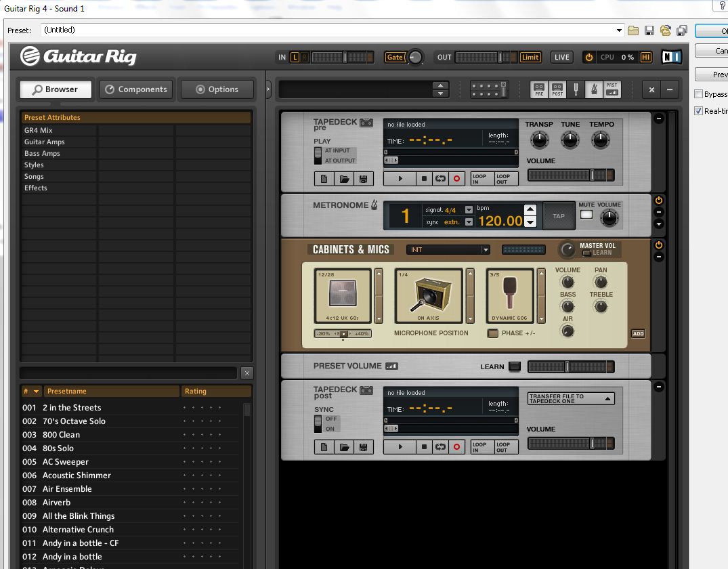Start recording in Tapedeck post
The width and height of the screenshot is (728, 569).
[x=457, y=447]
